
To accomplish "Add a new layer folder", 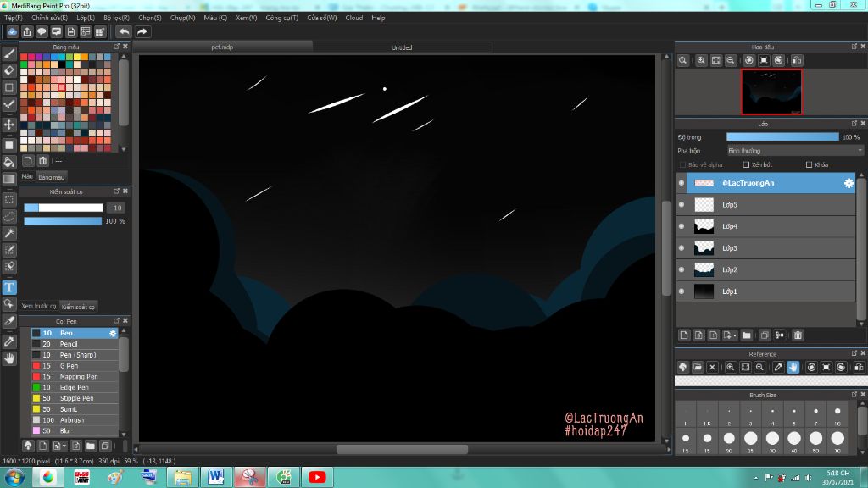I will coord(746,335).
